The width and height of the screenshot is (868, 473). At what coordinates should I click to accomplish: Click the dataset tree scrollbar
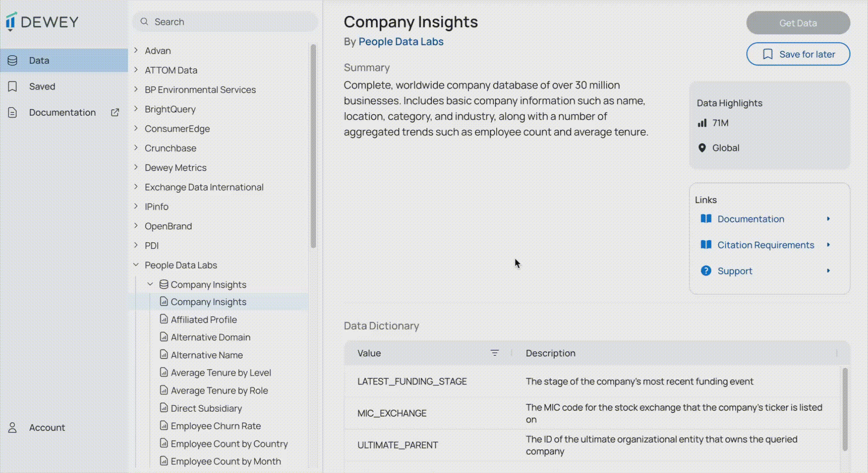click(x=313, y=146)
